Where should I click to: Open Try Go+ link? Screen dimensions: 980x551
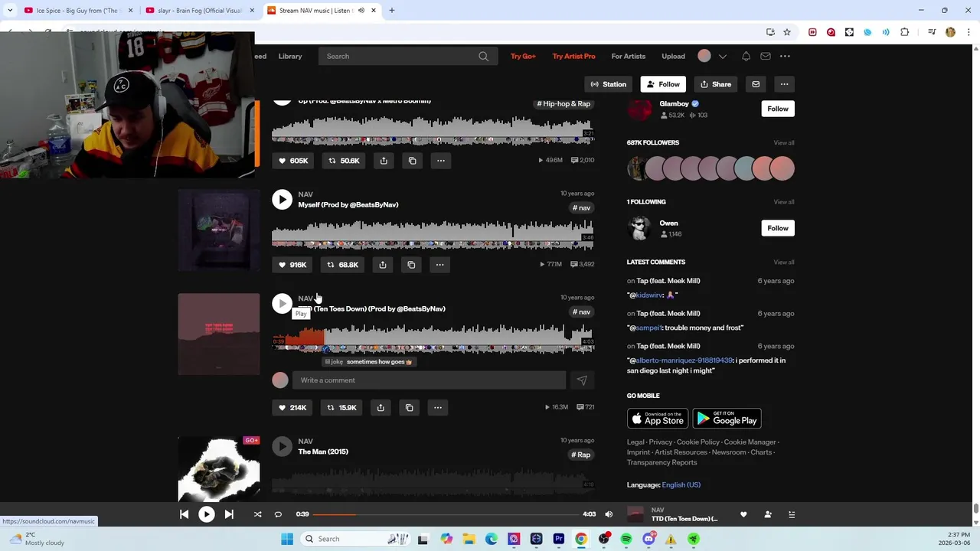point(523,56)
